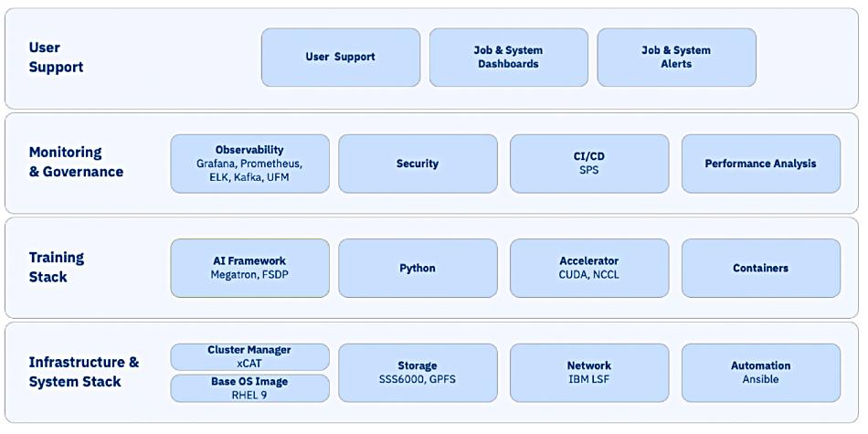Select the Monitoring & Governance layer label
The width and height of the screenshot is (868, 434).
click(76, 162)
